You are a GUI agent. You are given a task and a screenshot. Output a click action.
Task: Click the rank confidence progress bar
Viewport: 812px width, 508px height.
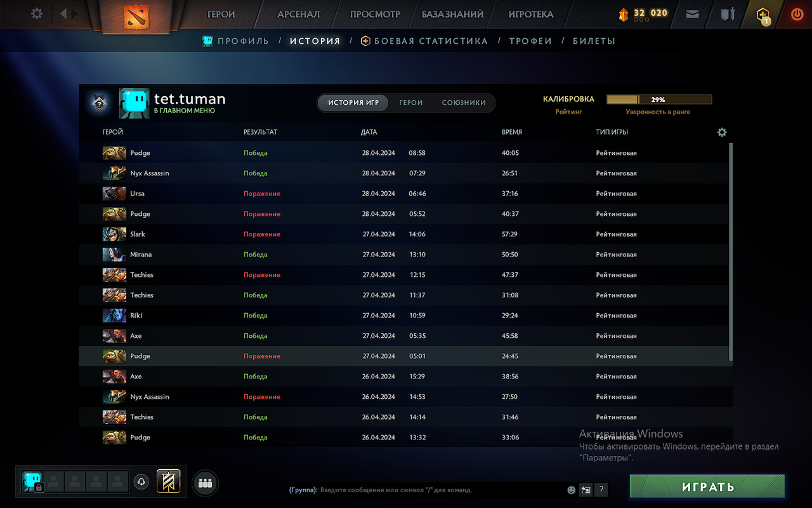tap(658, 100)
